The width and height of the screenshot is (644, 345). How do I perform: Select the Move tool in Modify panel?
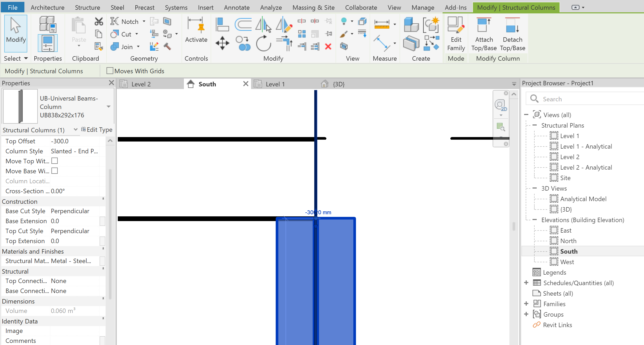click(x=222, y=43)
